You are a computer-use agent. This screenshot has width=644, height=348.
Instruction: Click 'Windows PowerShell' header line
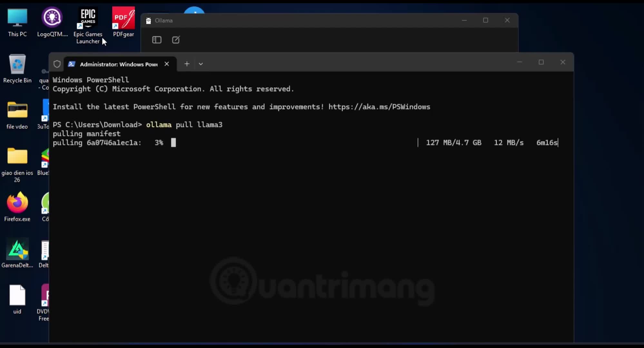point(91,80)
